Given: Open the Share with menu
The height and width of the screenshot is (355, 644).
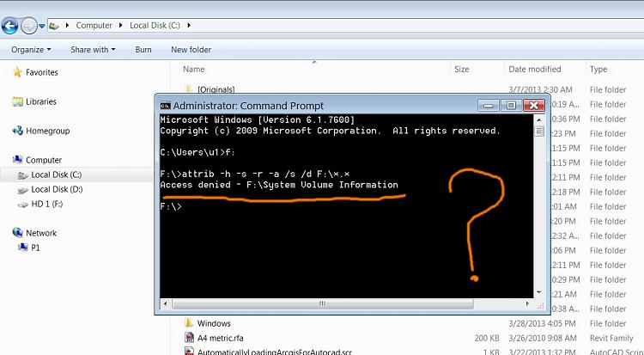Looking at the screenshot, I should (x=93, y=50).
